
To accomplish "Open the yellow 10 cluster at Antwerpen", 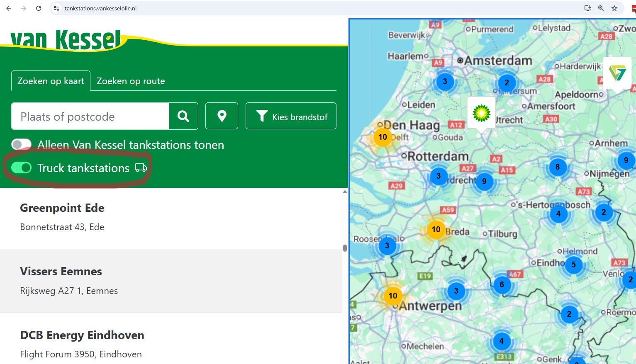I will [393, 296].
